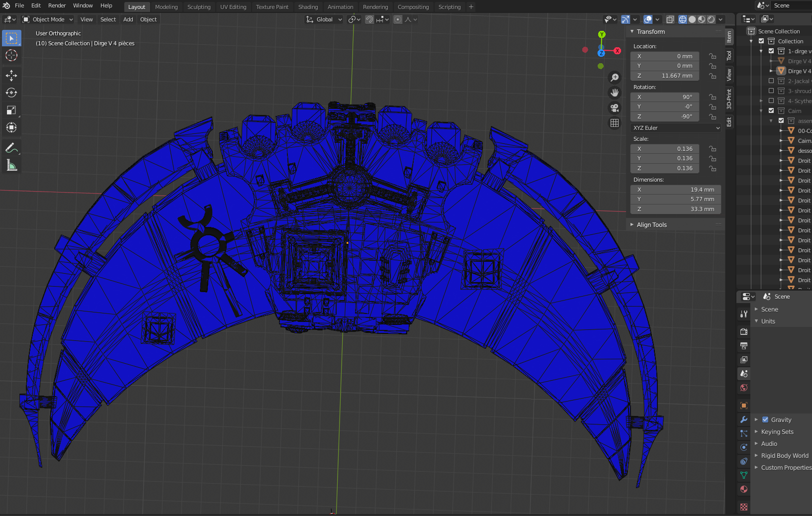
Task: Click the Add menu button in viewport header
Action: point(128,19)
